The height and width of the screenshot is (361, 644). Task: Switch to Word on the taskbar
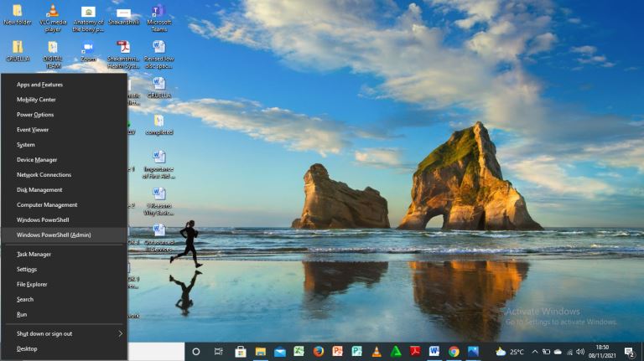point(434,352)
